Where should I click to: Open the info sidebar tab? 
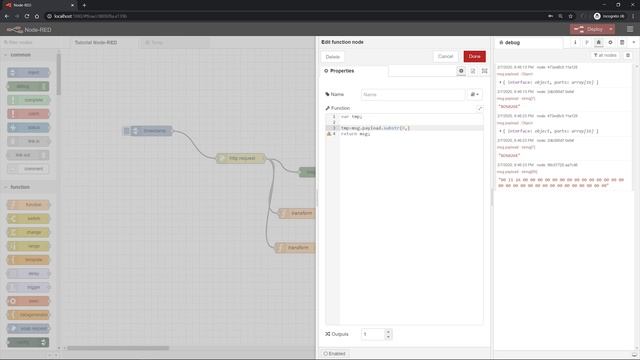click(575, 42)
